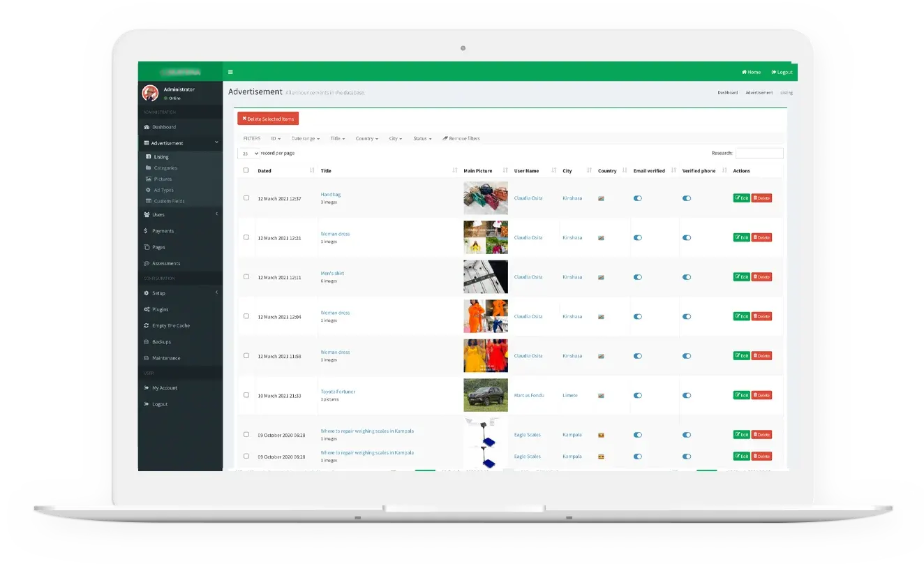Click the Ad Types gear icon

point(148,190)
